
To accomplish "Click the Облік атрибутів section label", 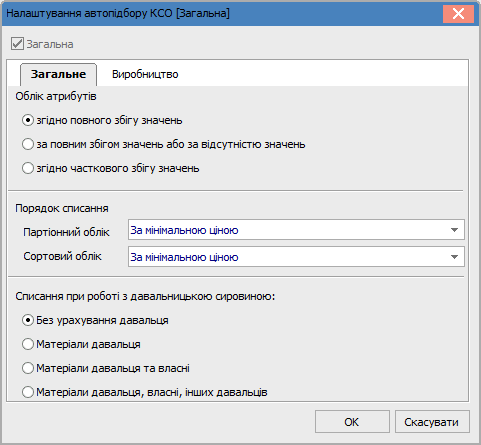I will click(x=56, y=96).
